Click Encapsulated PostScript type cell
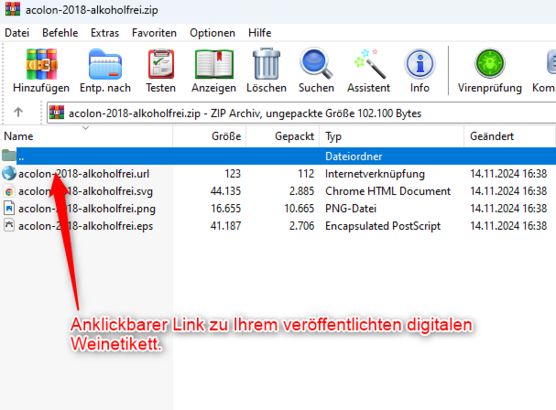Image resolution: width=556 pixels, height=410 pixels. point(383,226)
